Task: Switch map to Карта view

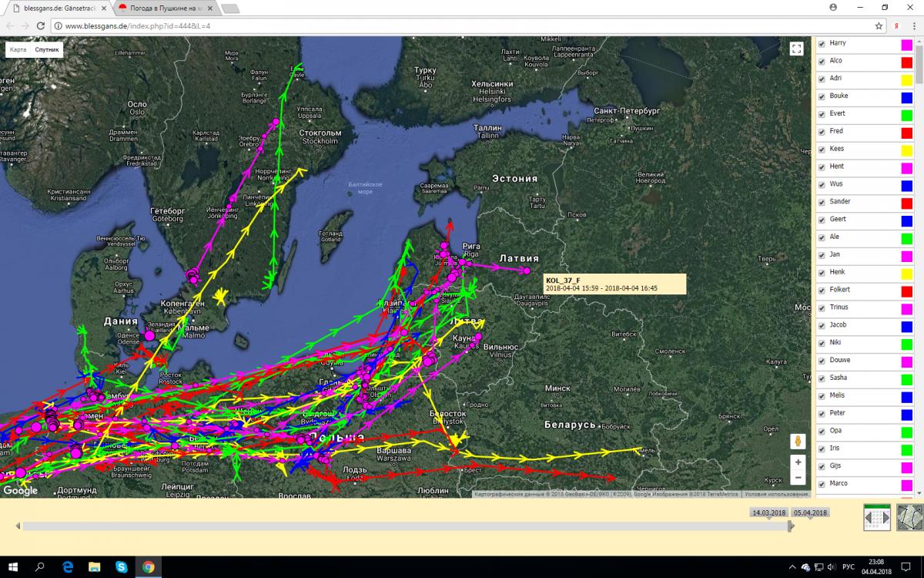Action: (x=18, y=49)
